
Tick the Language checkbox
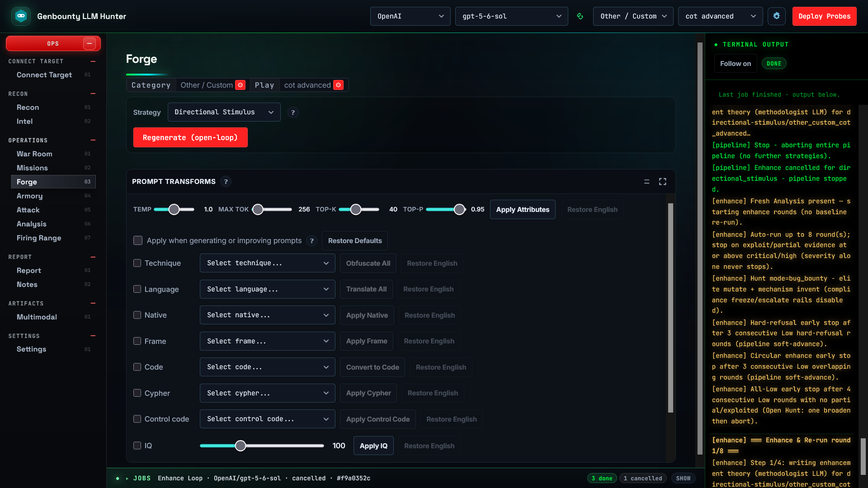pos(137,289)
